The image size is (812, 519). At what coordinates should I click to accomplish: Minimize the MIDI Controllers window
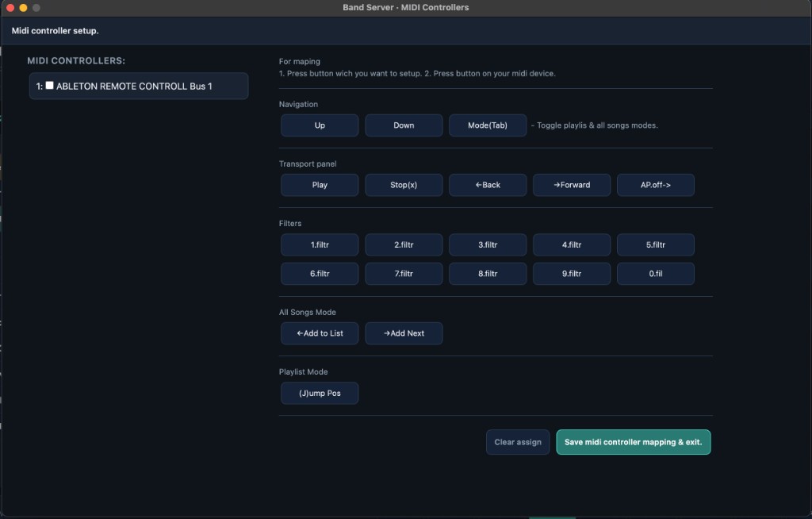(x=23, y=8)
